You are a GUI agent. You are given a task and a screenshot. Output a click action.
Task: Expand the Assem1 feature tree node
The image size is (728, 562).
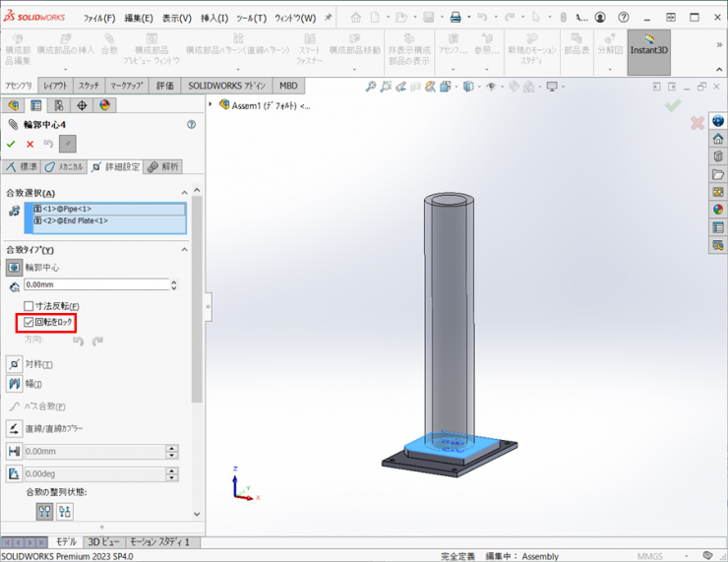211,105
